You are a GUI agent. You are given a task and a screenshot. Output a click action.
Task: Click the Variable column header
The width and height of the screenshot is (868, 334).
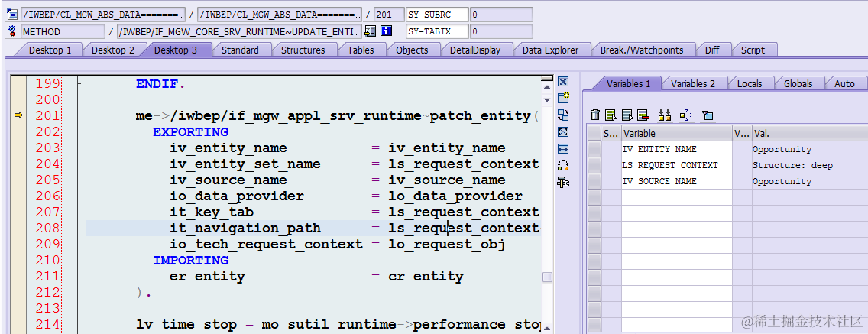(676, 134)
